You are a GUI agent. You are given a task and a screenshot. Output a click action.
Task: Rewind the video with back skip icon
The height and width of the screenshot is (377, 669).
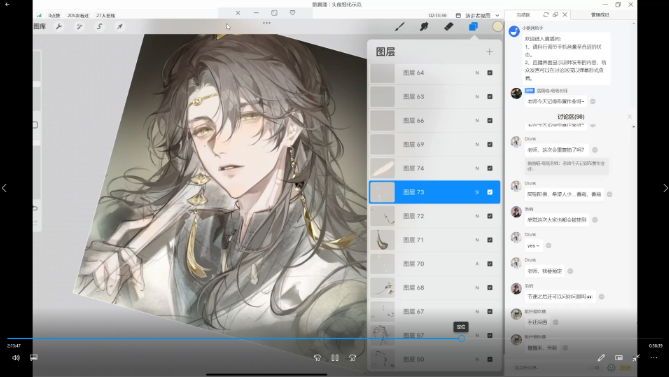coord(317,358)
